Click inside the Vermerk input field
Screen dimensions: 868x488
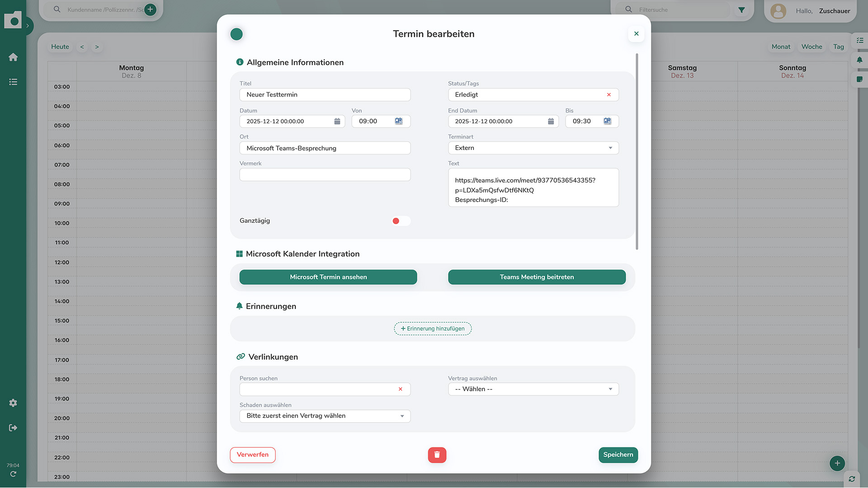coord(325,174)
